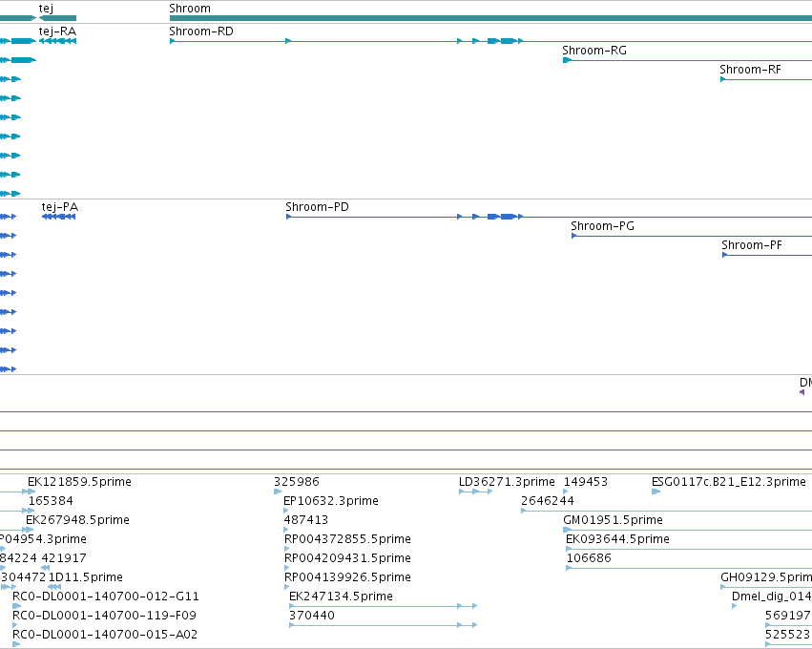Open EST ESG0117c.B21_E12.3prime label
This screenshot has width=812, height=649.
(x=729, y=482)
